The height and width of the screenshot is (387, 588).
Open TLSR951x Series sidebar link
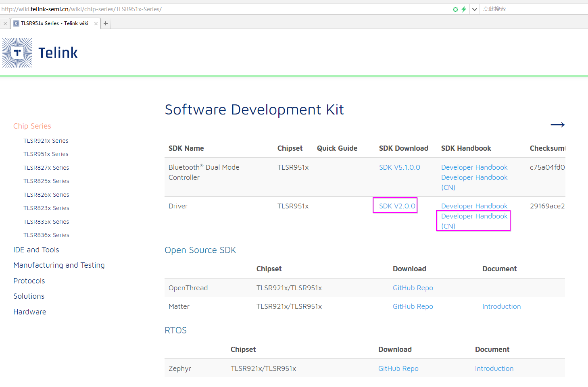pos(46,154)
